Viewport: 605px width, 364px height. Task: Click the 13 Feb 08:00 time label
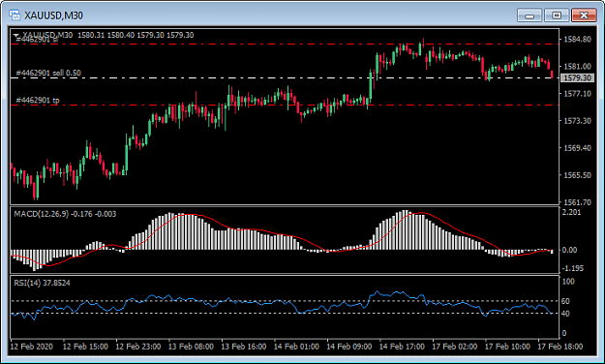pos(191,347)
